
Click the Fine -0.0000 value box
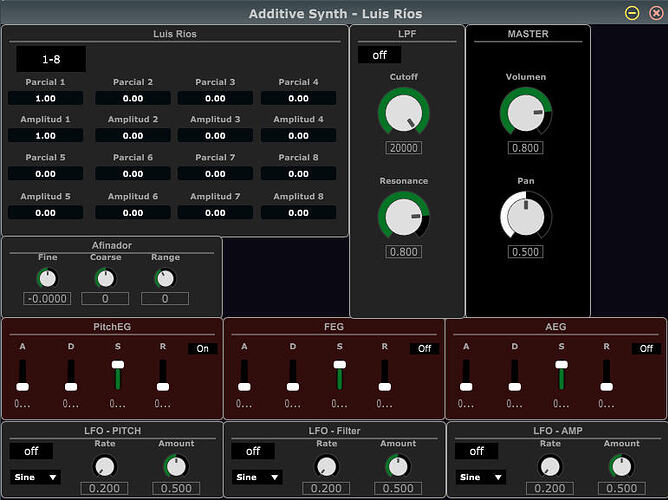pyautogui.click(x=47, y=299)
